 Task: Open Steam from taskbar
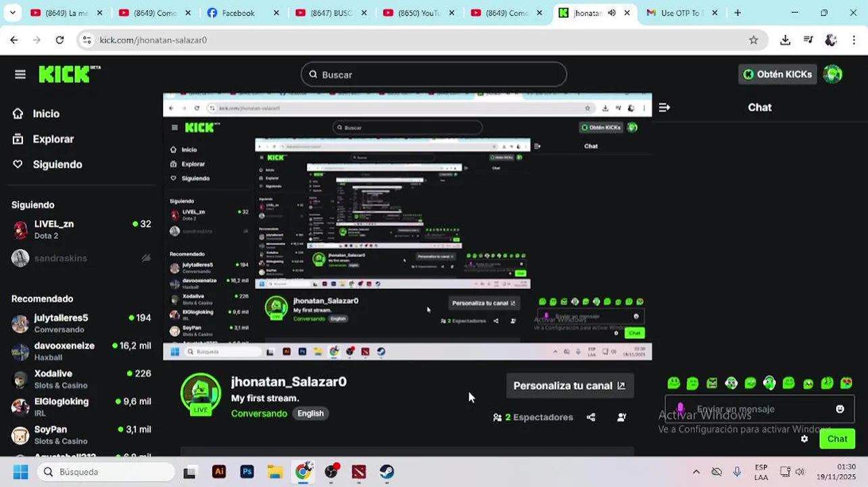(x=387, y=471)
